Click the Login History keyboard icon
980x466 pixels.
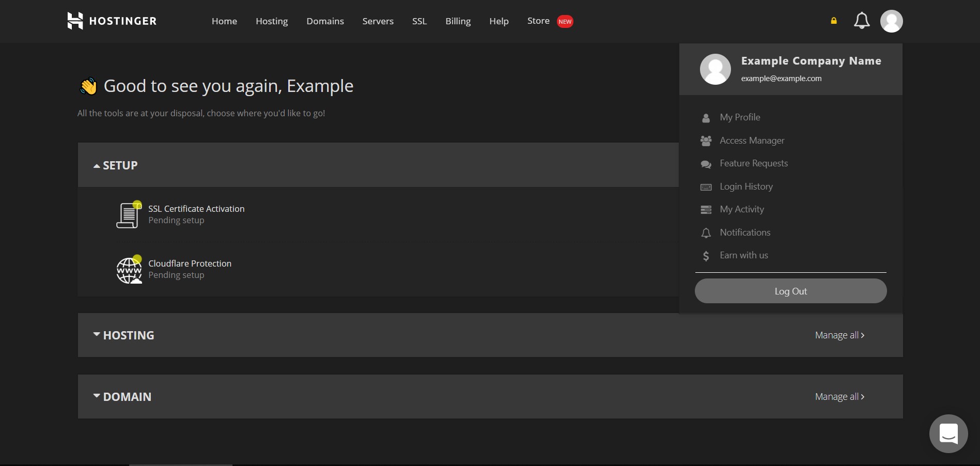[x=706, y=187]
